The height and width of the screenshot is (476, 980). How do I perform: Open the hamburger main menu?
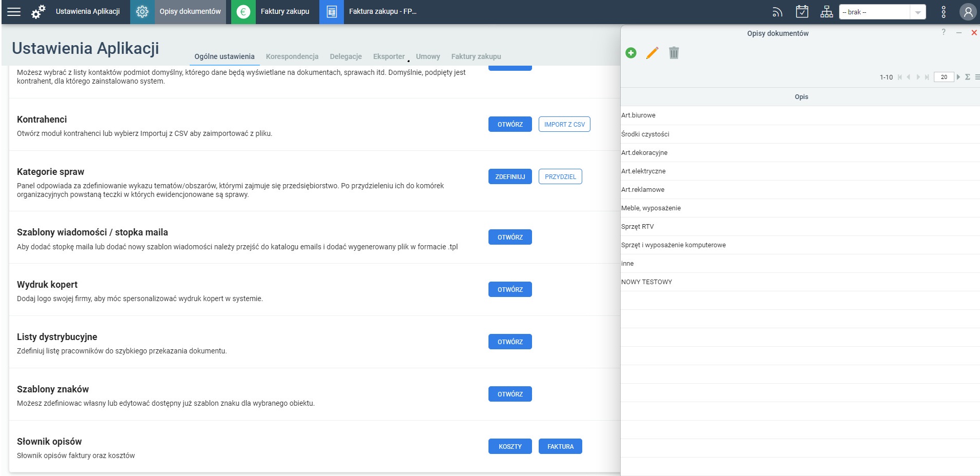click(14, 11)
